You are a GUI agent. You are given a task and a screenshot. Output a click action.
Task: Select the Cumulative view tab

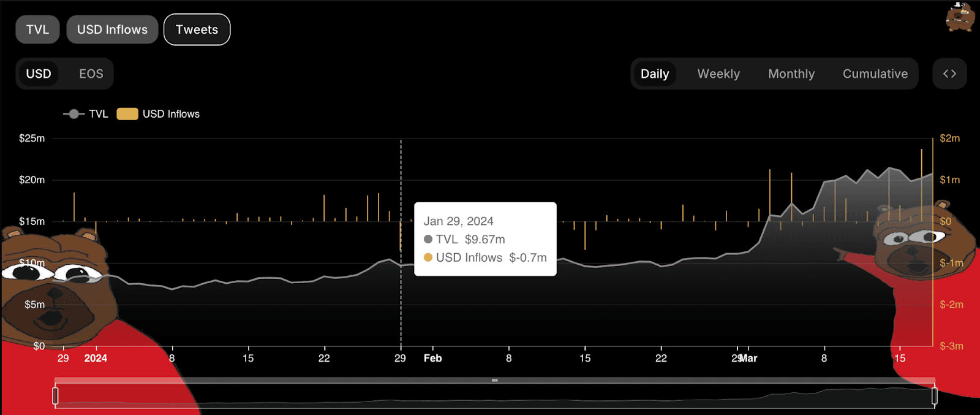tap(875, 74)
